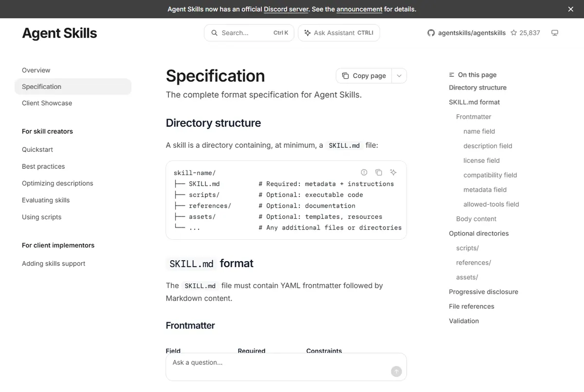584x392 pixels.
Task: Click the "# Optional: documentation" comment
Action: [307, 206]
